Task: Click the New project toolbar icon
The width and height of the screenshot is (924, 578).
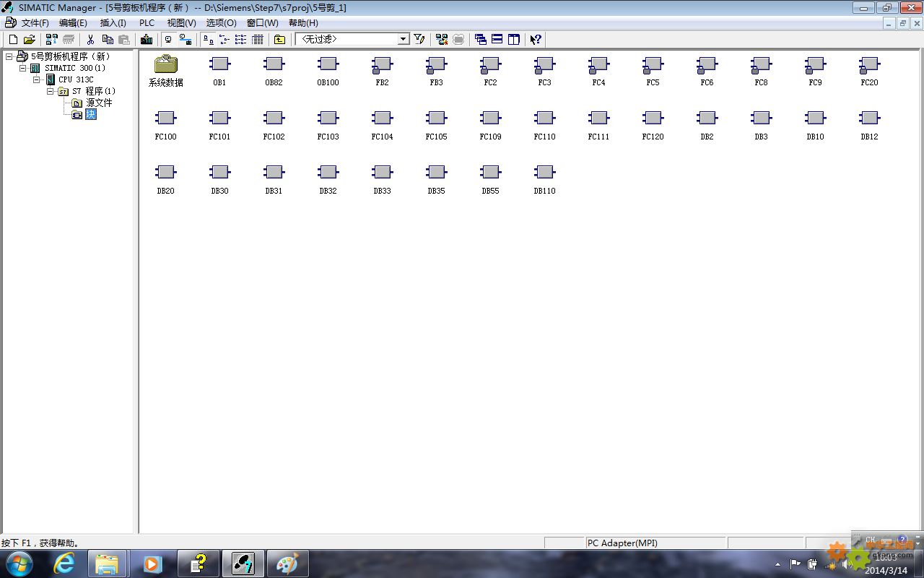Action: click(13, 40)
